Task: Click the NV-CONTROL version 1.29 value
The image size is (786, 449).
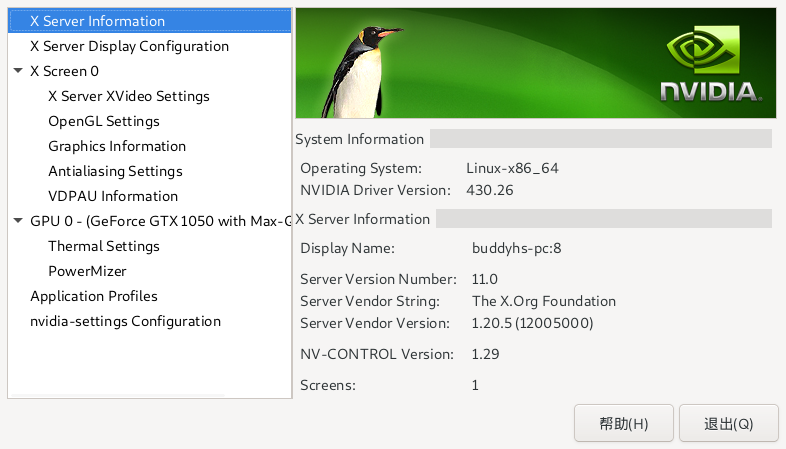Action: [x=485, y=354]
